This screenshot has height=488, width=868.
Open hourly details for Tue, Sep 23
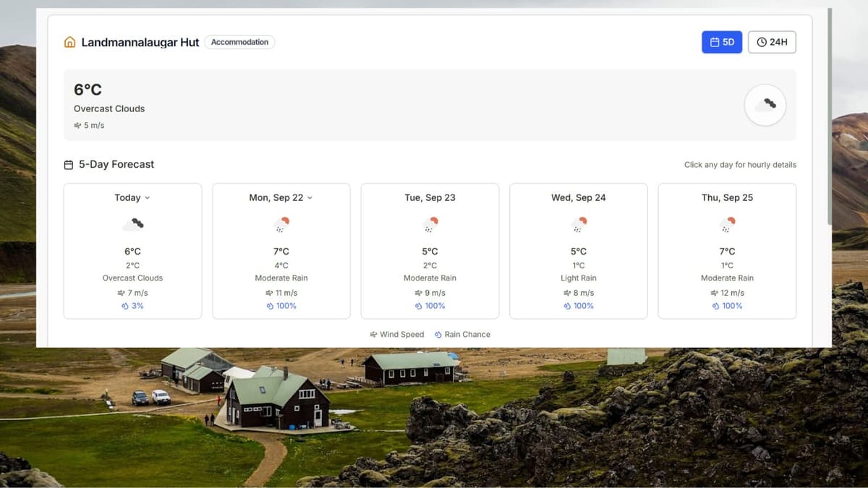click(430, 251)
